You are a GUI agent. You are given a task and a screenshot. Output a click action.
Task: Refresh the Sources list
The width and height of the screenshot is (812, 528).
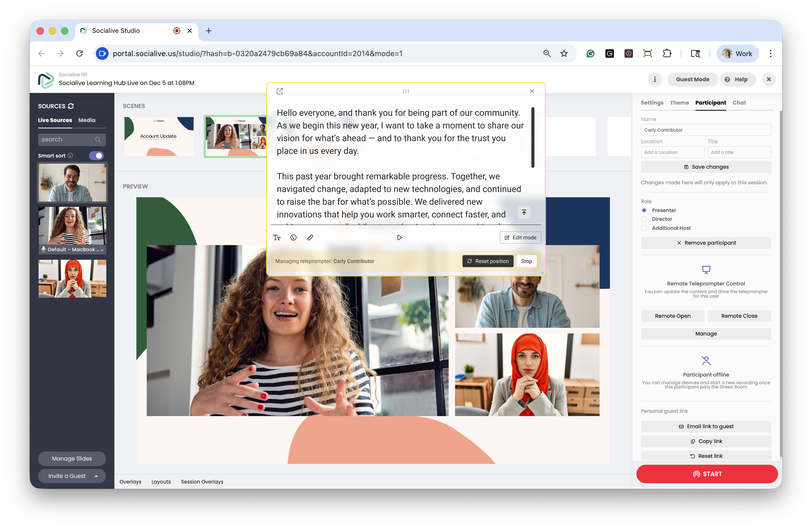coord(71,106)
